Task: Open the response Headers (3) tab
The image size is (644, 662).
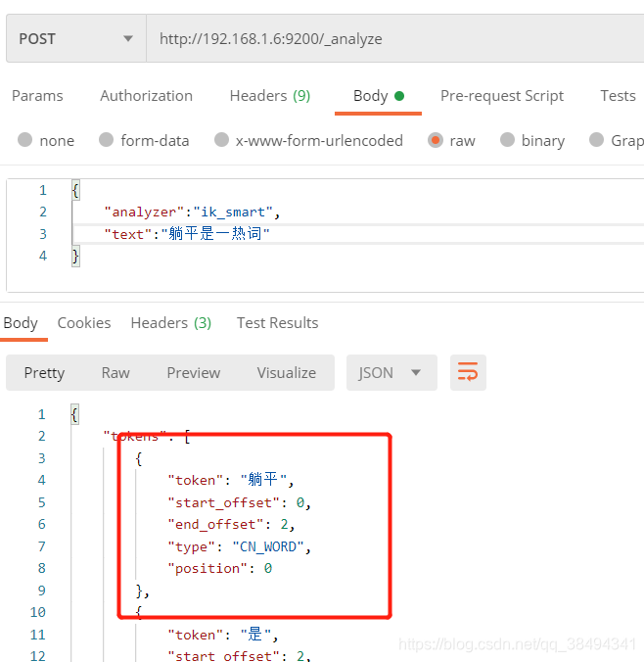Action: pyautogui.click(x=170, y=323)
